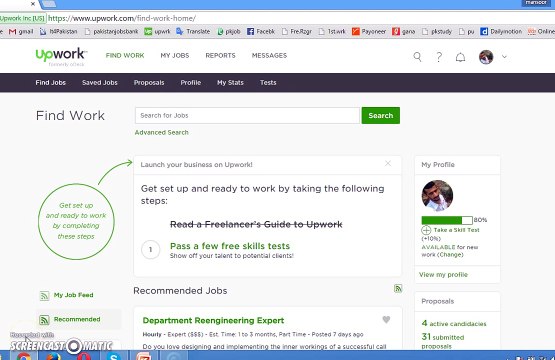
Task: Open the pkstudy bookmark
Action: pyautogui.click(x=438, y=32)
